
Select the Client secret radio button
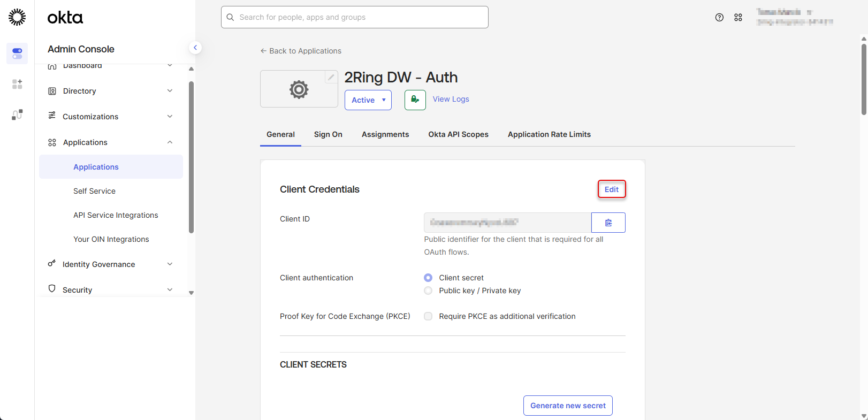point(428,278)
